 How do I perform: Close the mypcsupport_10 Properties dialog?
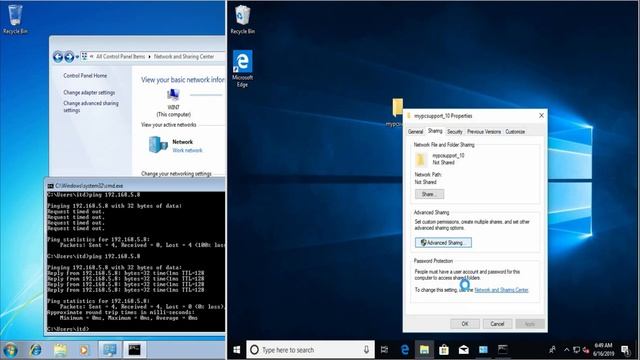point(541,116)
